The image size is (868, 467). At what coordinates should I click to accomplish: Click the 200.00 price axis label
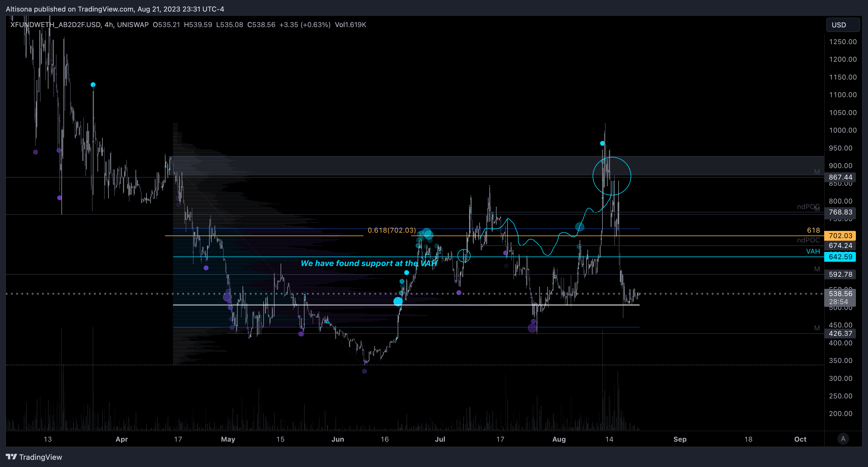840,413
